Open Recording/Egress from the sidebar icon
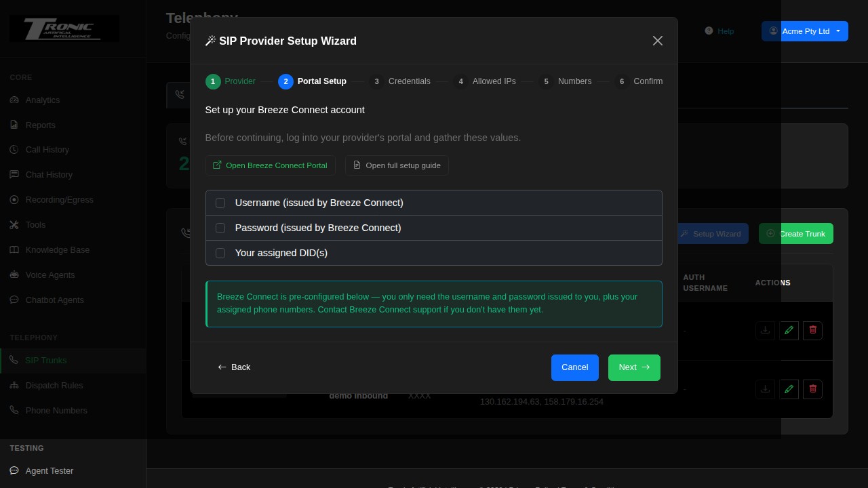868x488 pixels. (x=14, y=200)
